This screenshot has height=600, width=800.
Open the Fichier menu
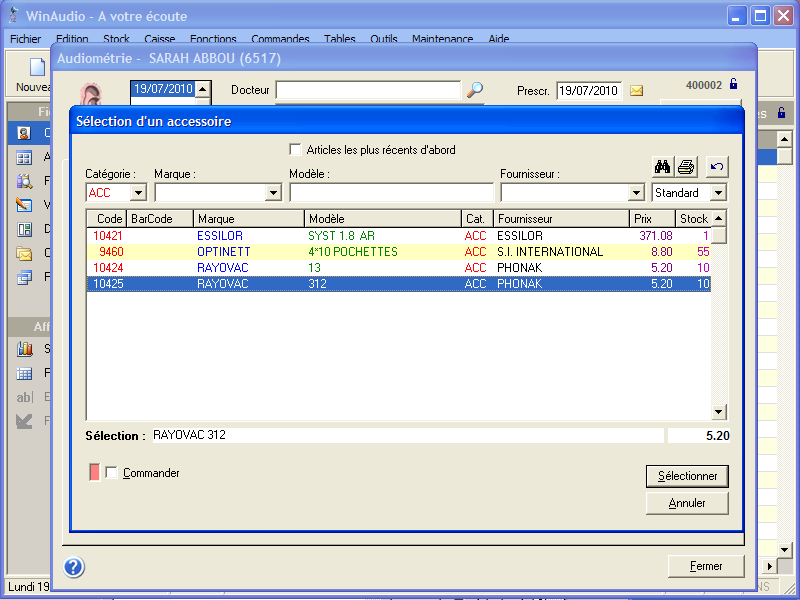pos(25,39)
